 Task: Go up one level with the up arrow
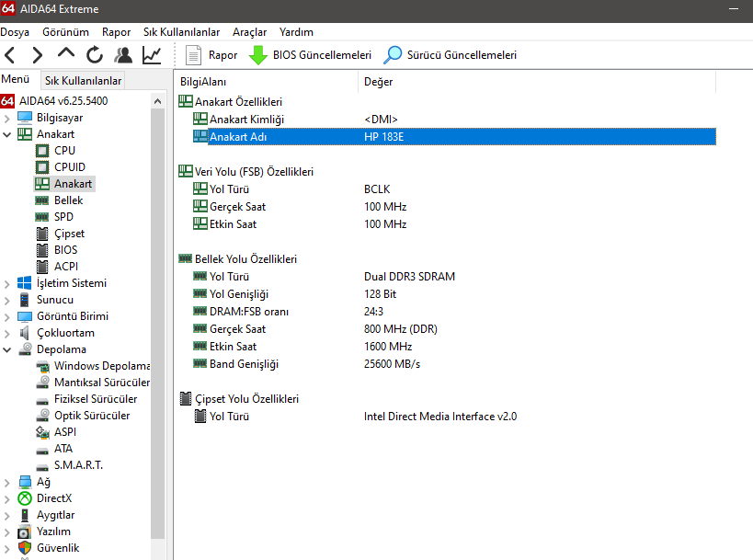(66, 52)
